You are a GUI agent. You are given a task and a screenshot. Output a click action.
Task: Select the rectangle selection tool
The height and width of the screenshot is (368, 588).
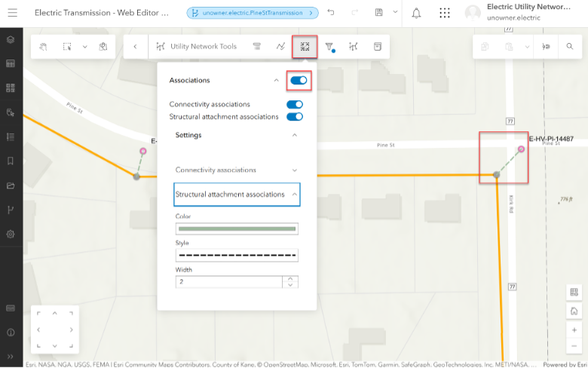(x=67, y=47)
